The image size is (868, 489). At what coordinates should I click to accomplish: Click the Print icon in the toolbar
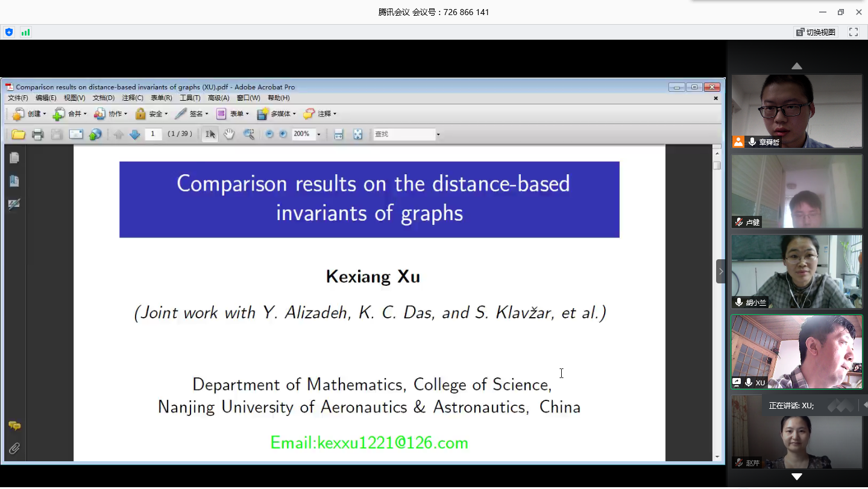[38, 134]
